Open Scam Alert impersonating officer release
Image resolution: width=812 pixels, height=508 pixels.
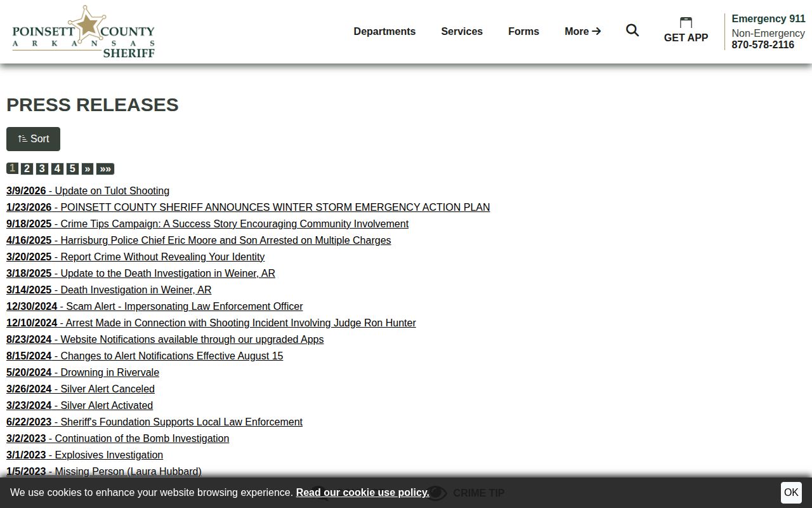tap(154, 306)
